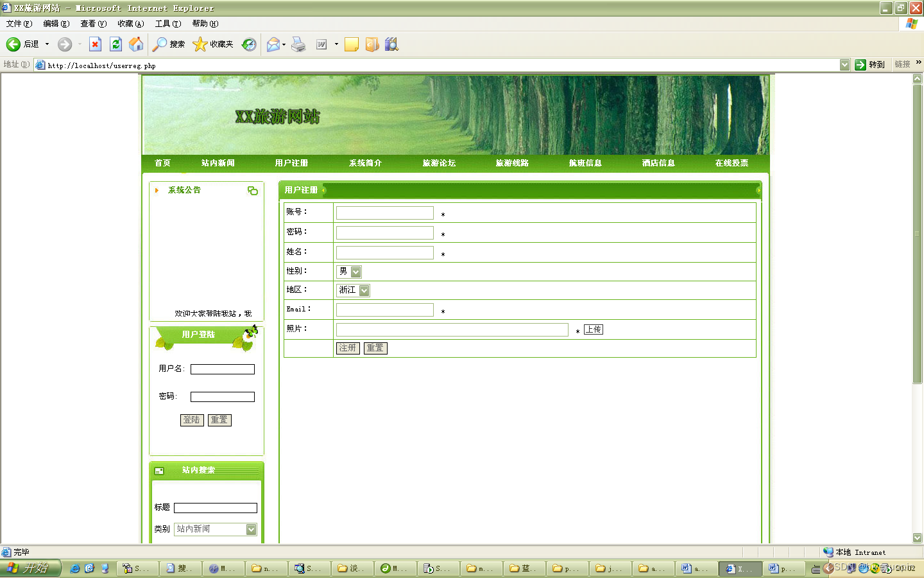Screen dimensions: 924x578
Task: Click the Mail envelope icon
Action: (273, 44)
